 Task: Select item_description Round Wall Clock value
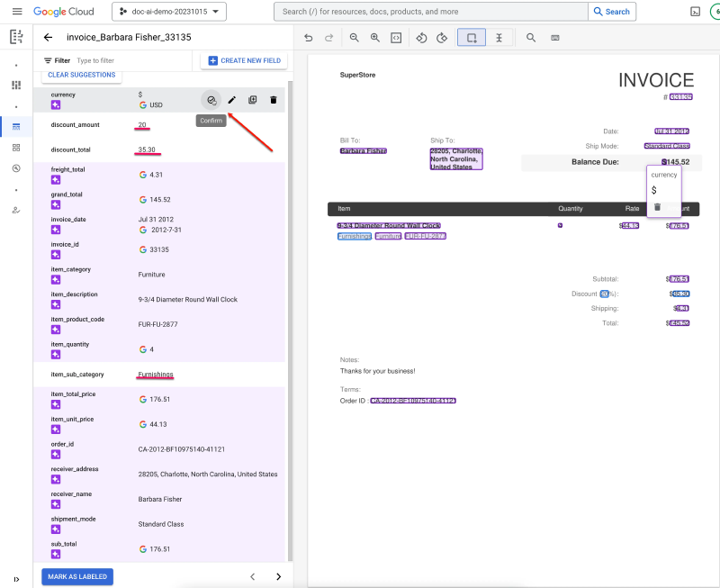188,300
